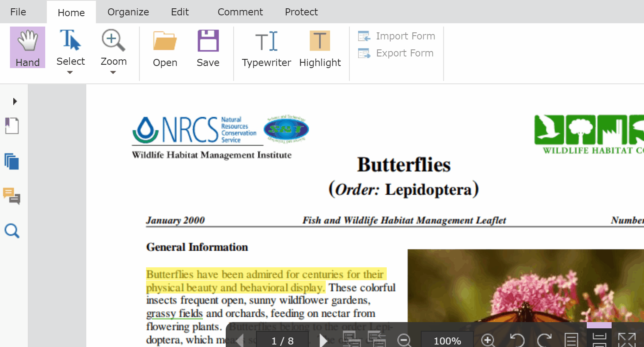The height and width of the screenshot is (347, 644).
Task: Open the search panel in sidebar
Action: pos(12,231)
